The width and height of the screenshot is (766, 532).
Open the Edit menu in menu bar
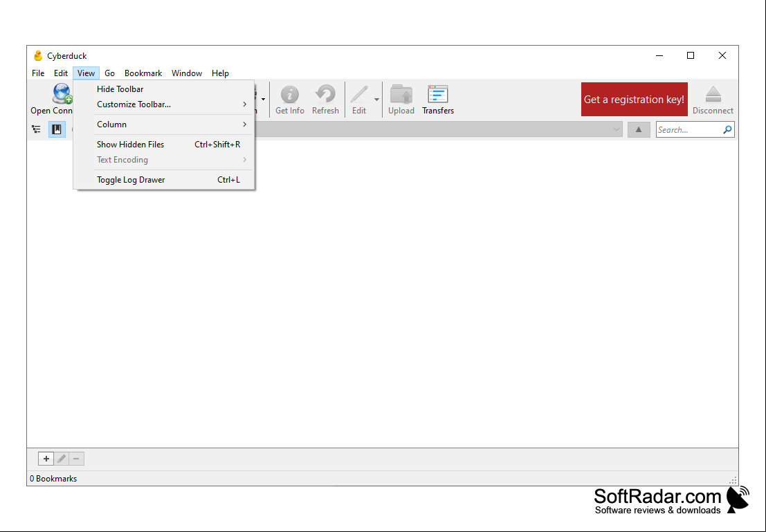(x=61, y=73)
